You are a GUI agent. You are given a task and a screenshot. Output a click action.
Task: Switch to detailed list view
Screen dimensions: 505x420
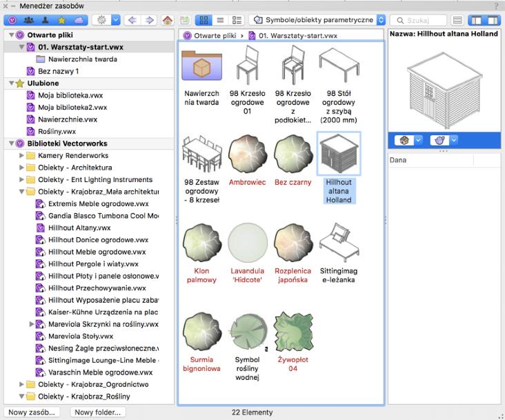point(237,20)
